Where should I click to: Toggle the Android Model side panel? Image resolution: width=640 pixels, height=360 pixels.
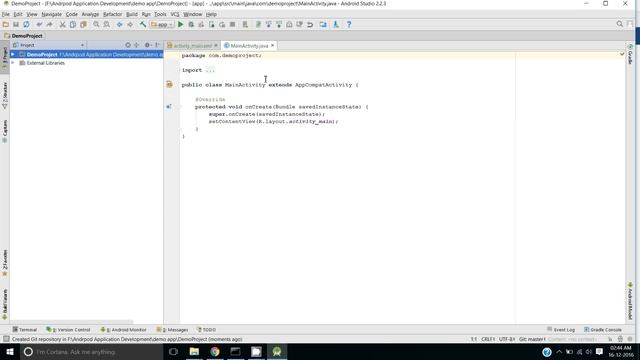click(630, 301)
